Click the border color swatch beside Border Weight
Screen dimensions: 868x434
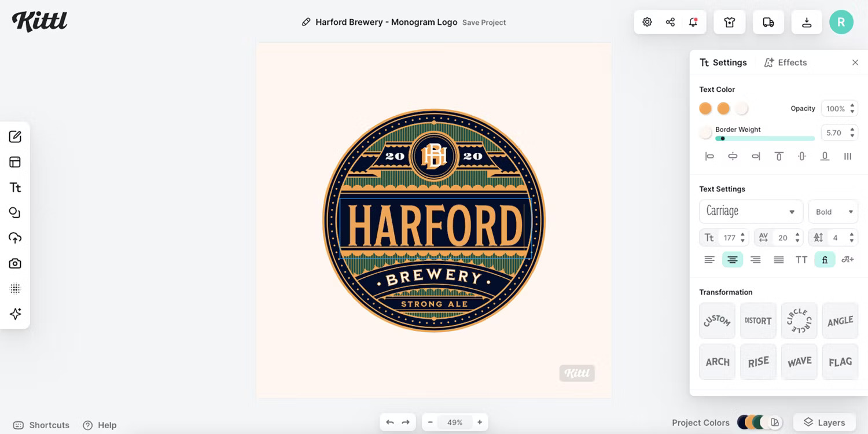(705, 133)
